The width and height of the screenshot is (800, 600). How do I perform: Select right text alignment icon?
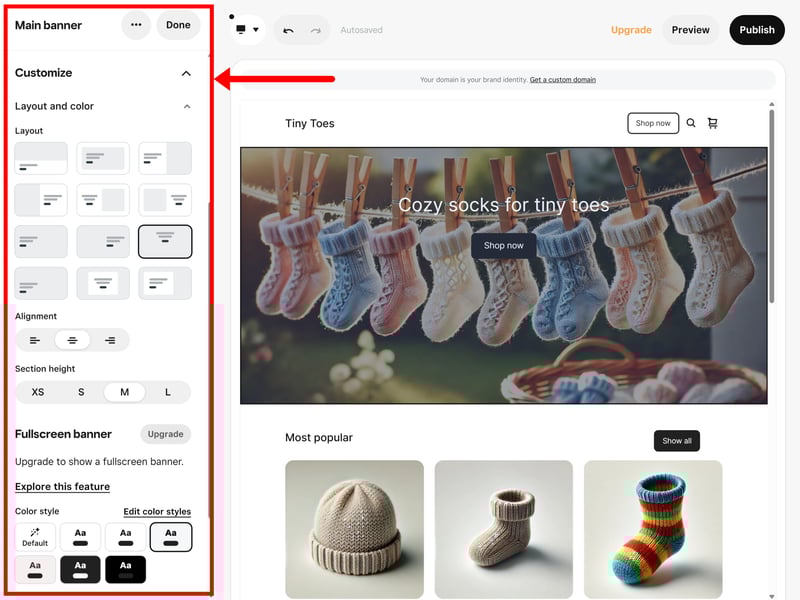click(x=110, y=340)
